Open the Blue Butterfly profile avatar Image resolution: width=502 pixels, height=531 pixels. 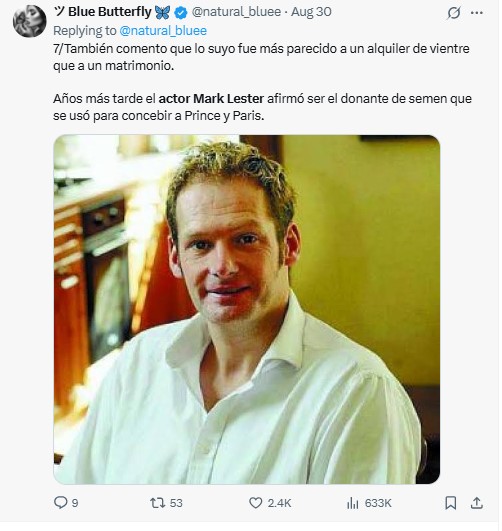click(29, 21)
